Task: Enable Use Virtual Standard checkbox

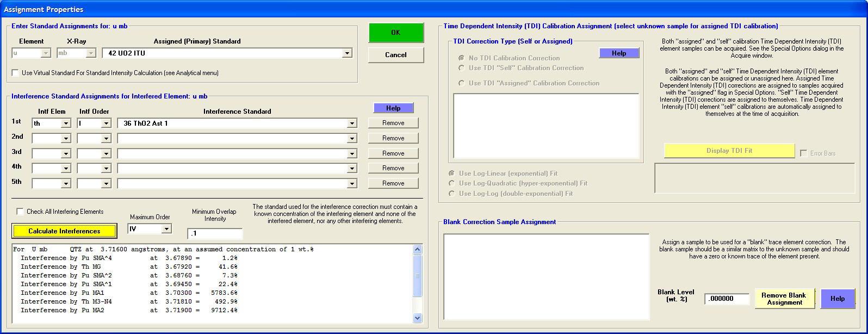Action: 15,73
